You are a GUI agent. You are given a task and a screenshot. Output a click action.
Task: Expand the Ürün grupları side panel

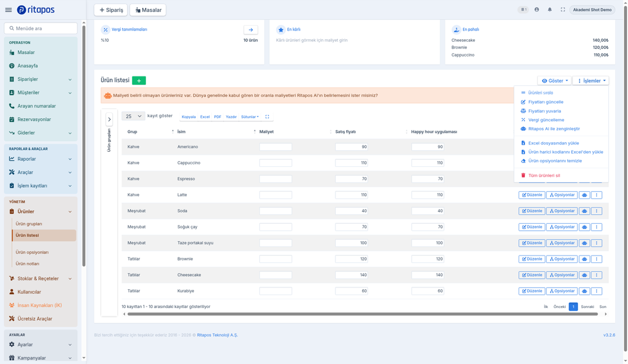pos(109,119)
